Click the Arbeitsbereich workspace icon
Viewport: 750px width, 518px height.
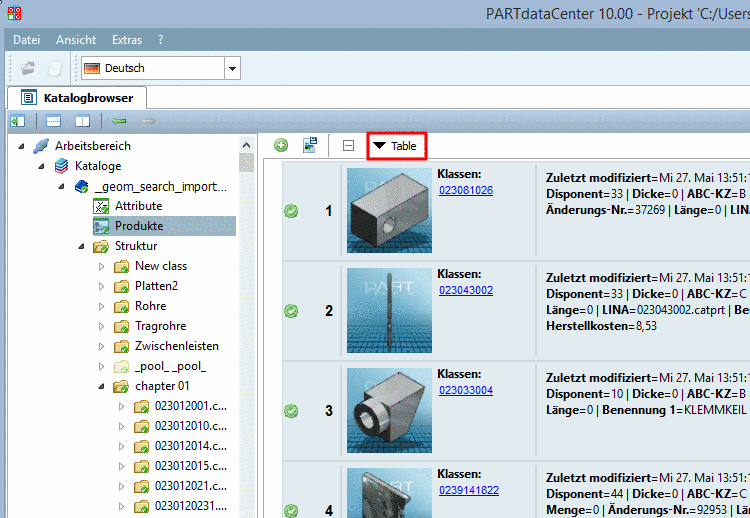point(41,146)
